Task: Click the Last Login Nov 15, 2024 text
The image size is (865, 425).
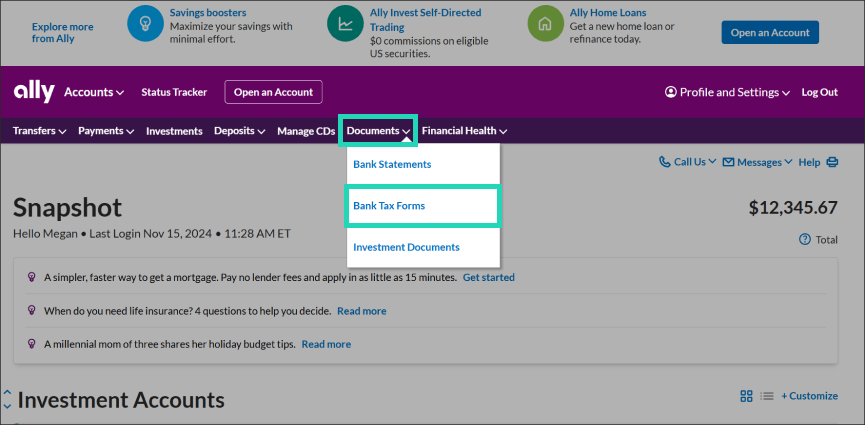Action: click(151, 233)
